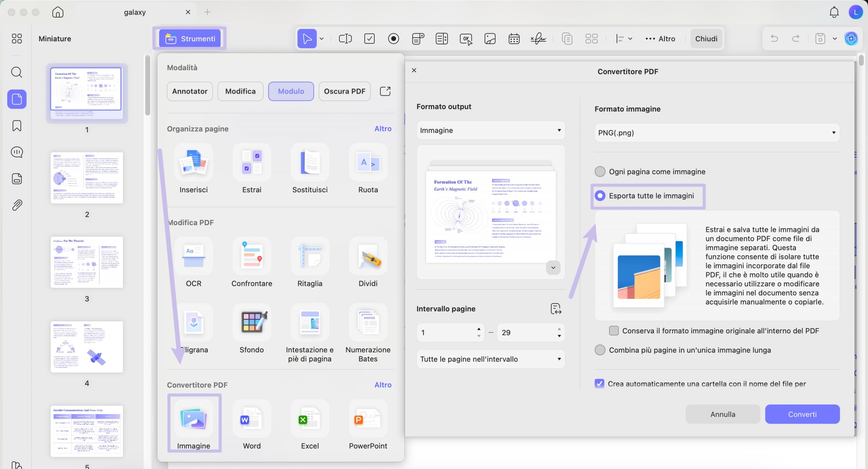
Task: Open the Ritaglia crop tool
Action: 310,256
